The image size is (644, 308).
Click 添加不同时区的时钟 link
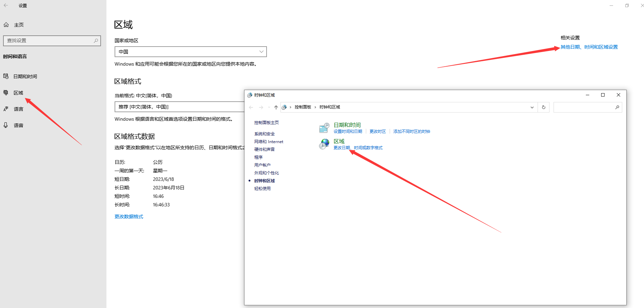click(x=412, y=132)
